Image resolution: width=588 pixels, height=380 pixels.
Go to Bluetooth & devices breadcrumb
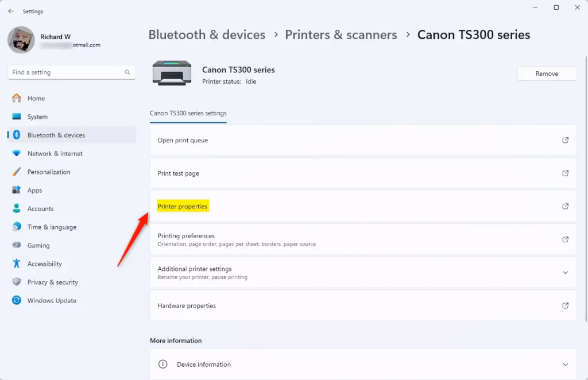[x=207, y=34]
